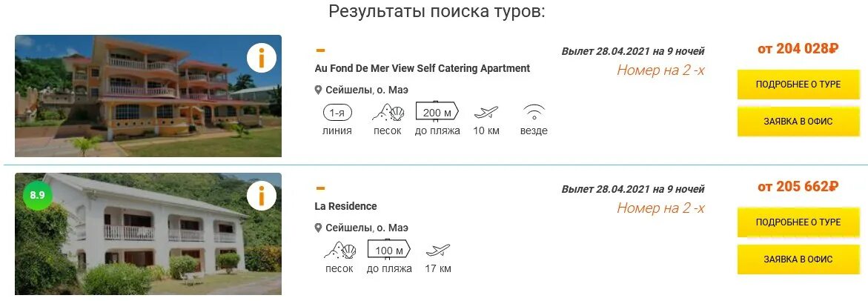
Task: Click the 205 662₽ price
Action: (798, 187)
